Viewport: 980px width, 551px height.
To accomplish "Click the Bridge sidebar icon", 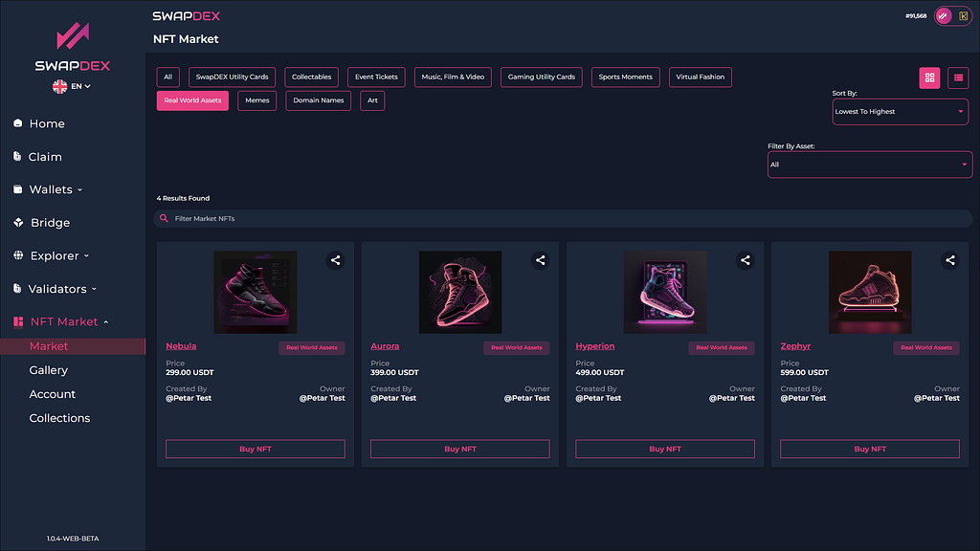I will pyautogui.click(x=18, y=222).
